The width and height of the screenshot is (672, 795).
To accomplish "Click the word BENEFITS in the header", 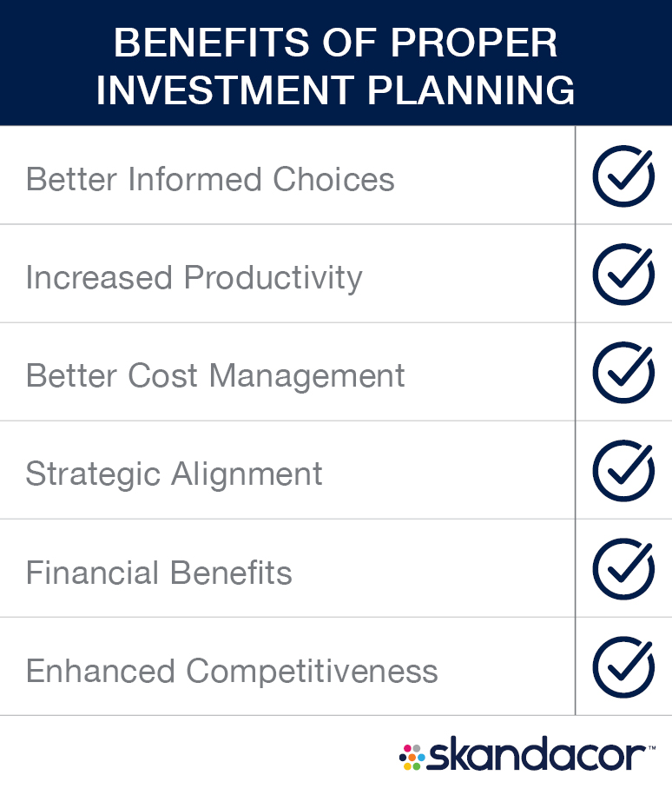I will tap(211, 43).
